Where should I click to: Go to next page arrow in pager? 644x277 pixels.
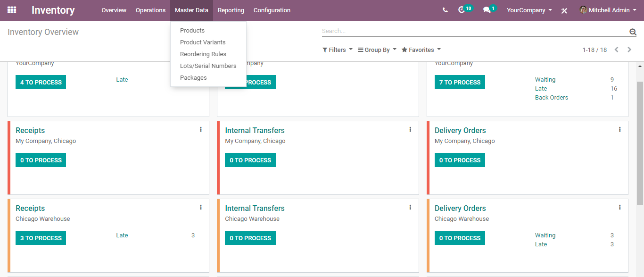click(x=629, y=50)
